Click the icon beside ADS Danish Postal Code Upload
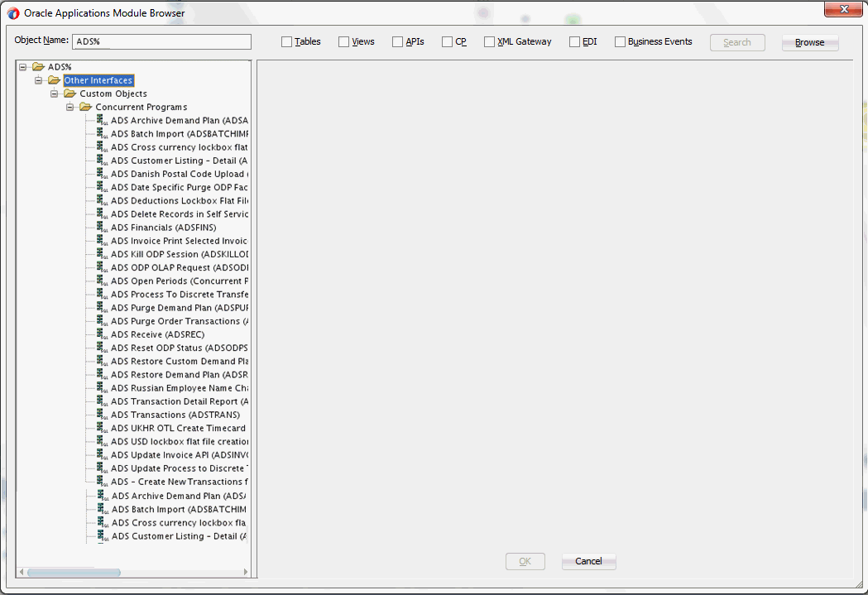868x595 pixels. coord(103,174)
